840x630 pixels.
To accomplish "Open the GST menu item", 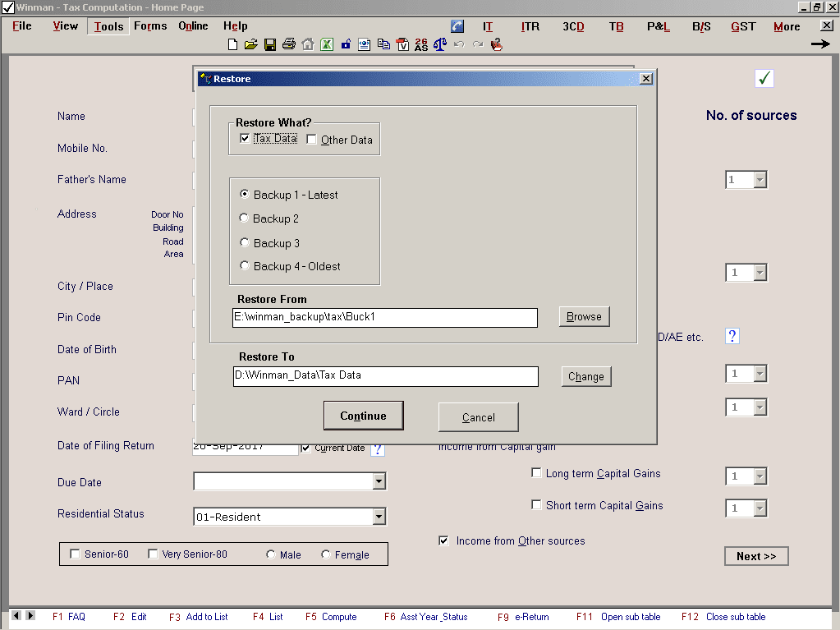I will click(x=743, y=26).
